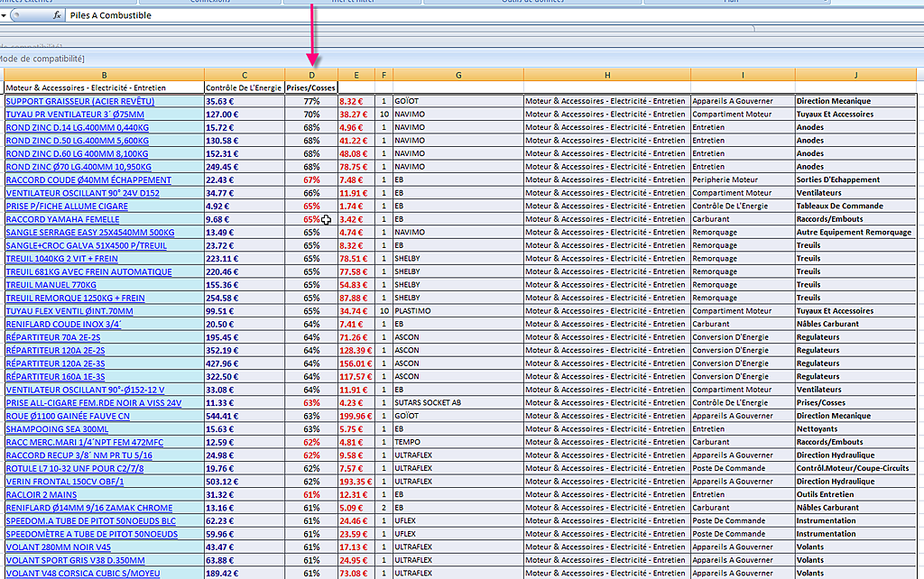Screen dimensions: 924x579
Task: Open the SHAMPOOING SEA 300ML link
Action: coord(57,428)
